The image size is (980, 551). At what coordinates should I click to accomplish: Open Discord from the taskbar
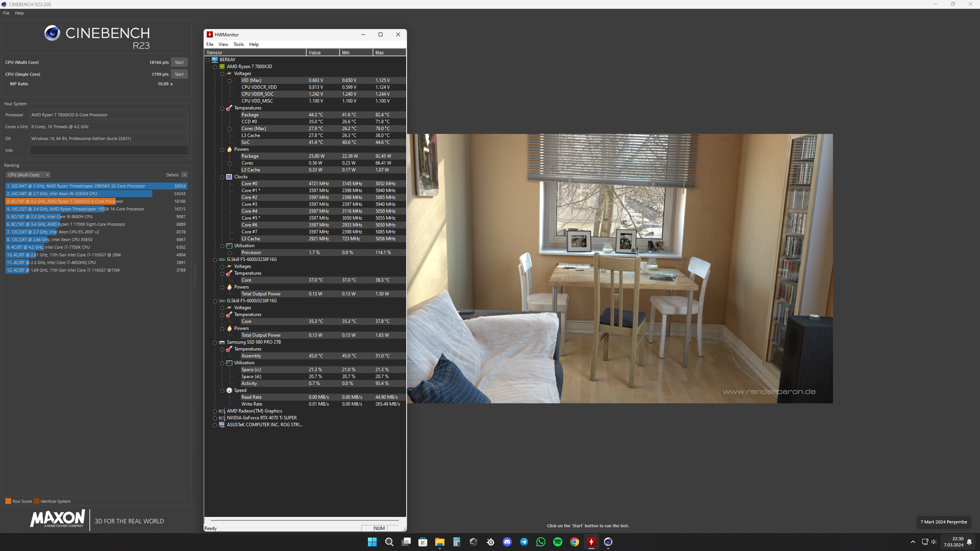(x=507, y=542)
